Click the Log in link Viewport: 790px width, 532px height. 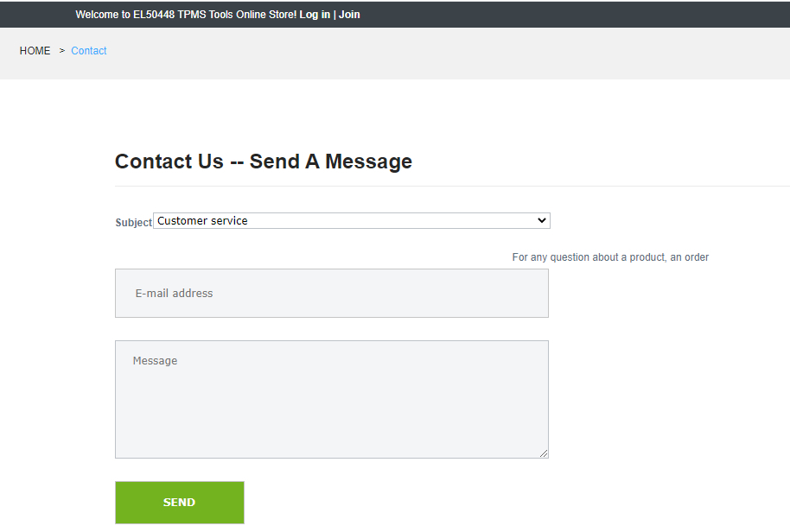click(x=315, y=15)
